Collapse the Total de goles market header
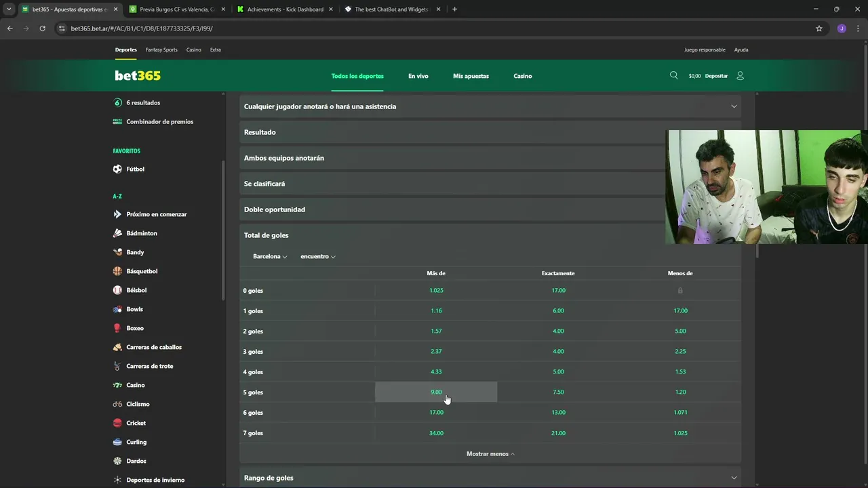The height and width of the screenshot is (488, 868). click(x=490, y=235)
